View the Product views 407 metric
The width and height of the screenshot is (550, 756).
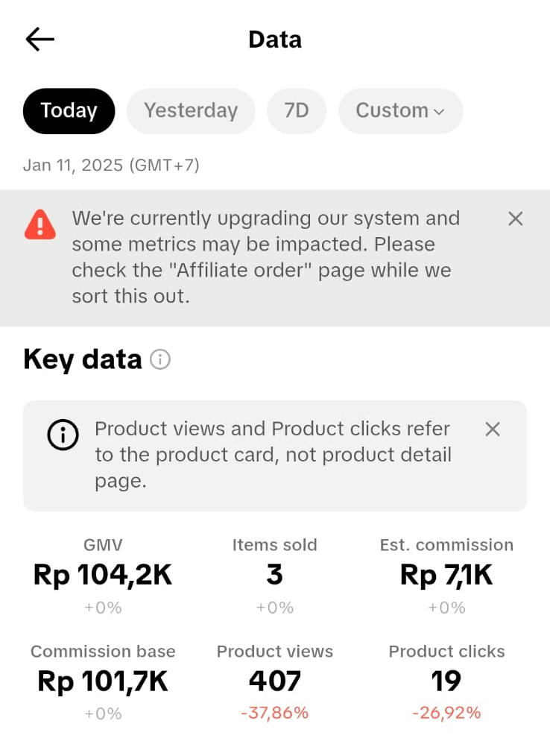point(275,681)
